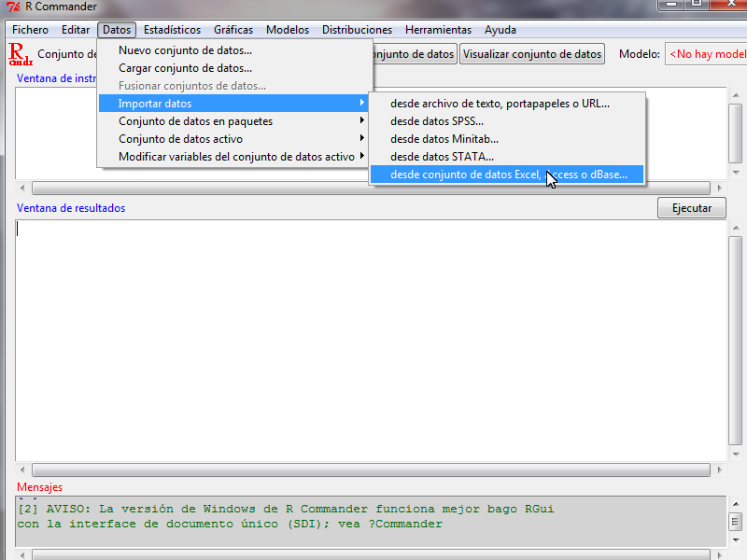Choose 'desde datos STATA...' import option
This screenshot has width=747, height=560.
click(442, 157)
